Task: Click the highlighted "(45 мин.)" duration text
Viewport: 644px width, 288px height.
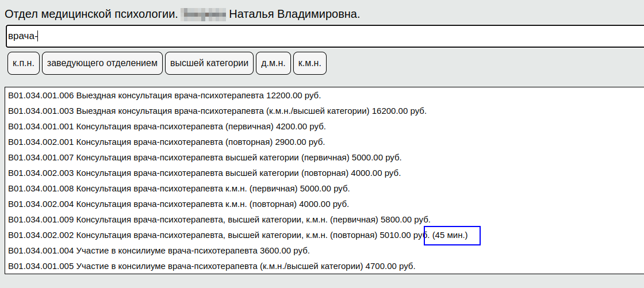Action: (x=451, y=235)
